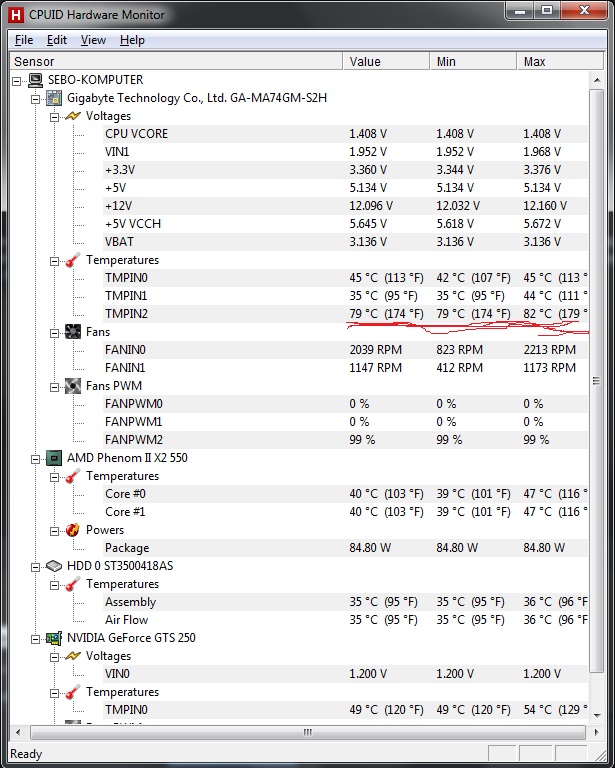This screenshot has height=768, width=615.
Task: Select the FANPWM0 row
Action: 345,404
